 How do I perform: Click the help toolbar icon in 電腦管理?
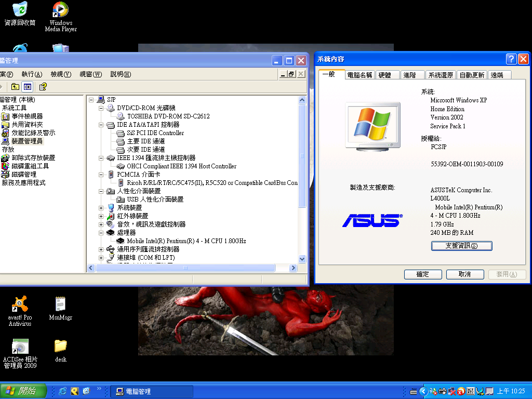click(x=43, y=87)
